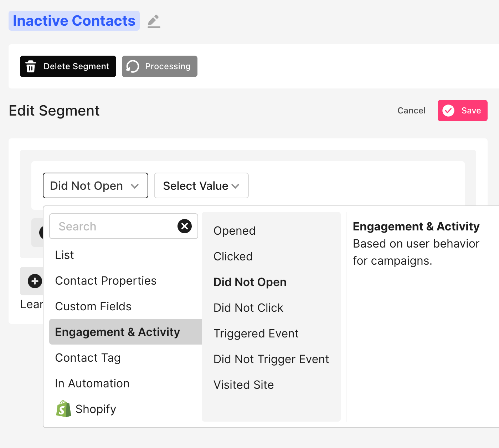The height and width of the screenshot is (448, 499).
Task: Clear the search field with X icon
Action: pyautogui.click(x=185, y=226)
